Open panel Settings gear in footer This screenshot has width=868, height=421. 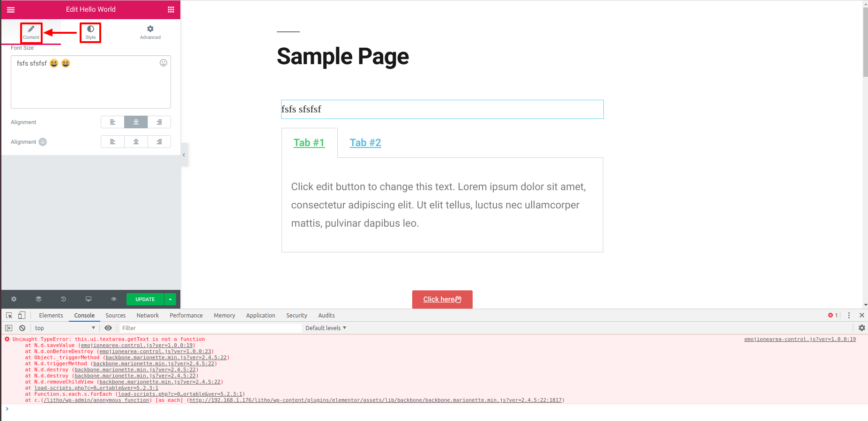click(x=14, y=299)
